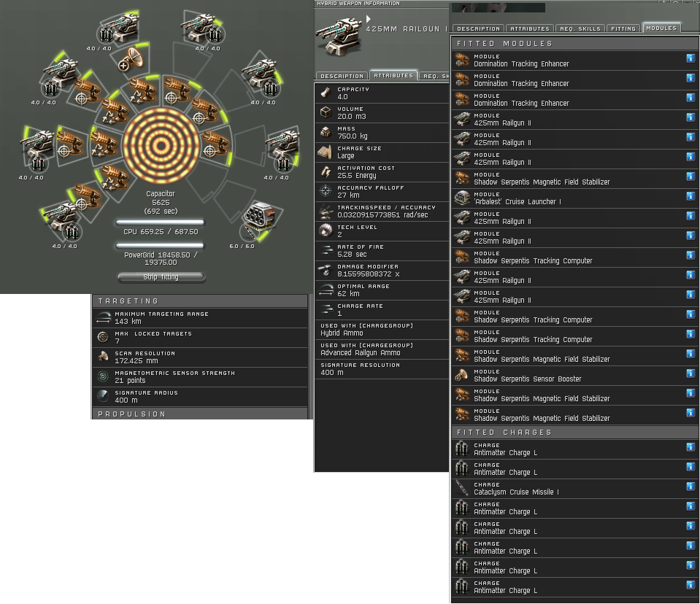Open the arrow menu beside the 425mm Railgun title
Viewport: 700px width, 604px height.
[369, 19]
